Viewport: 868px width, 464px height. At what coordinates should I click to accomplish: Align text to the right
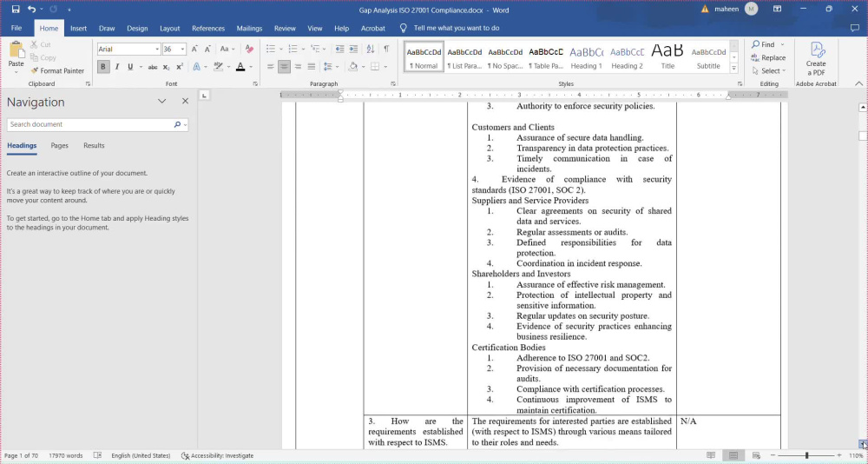[x=298, y=67]
